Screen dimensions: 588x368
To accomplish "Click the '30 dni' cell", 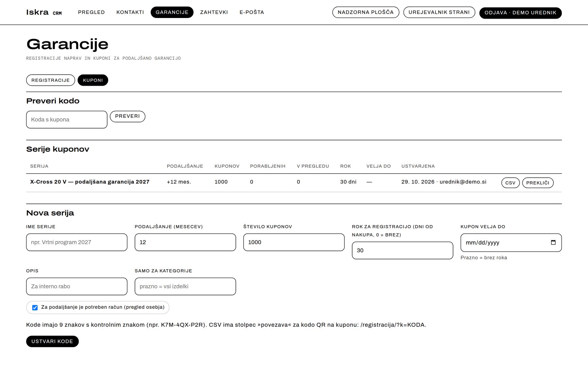I will tap(348, 182).
